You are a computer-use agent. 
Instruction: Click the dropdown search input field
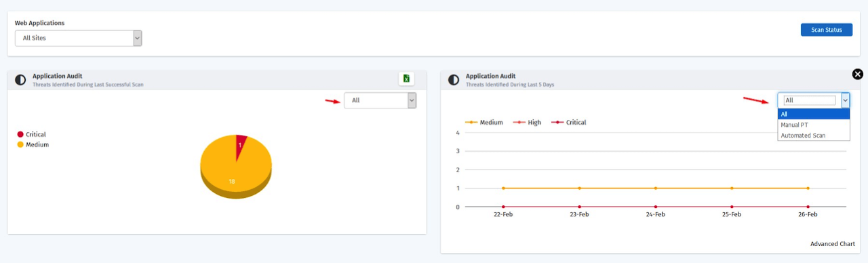tap(810, 100)
